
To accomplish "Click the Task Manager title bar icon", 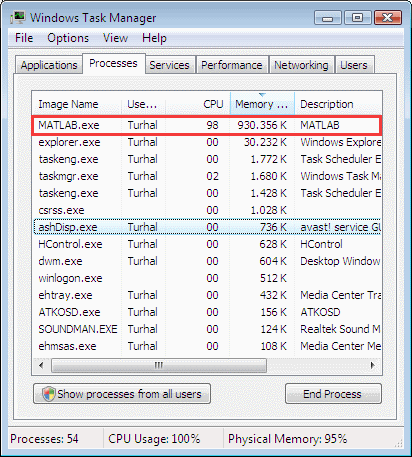I will coord(18,18).
